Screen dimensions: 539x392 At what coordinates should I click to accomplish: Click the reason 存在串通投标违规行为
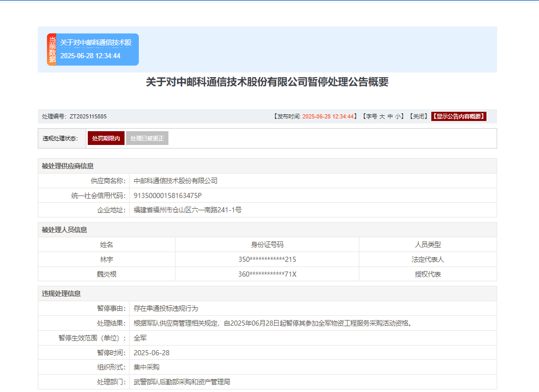[166, 308]
